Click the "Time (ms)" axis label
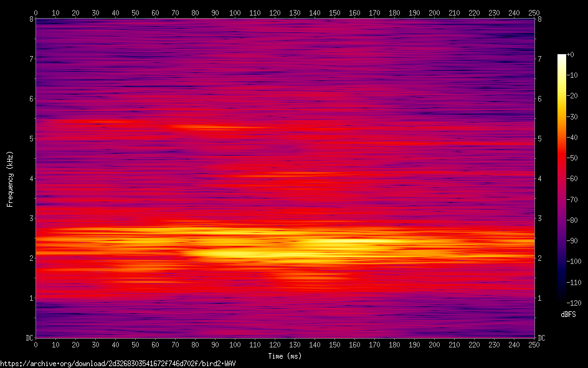 (x=285, y=356)
